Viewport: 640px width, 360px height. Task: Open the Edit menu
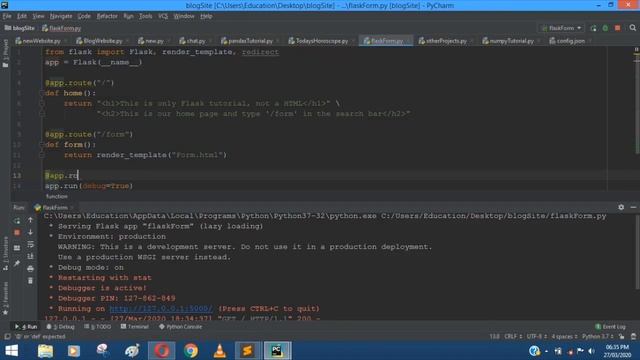[x=22, y=16]
